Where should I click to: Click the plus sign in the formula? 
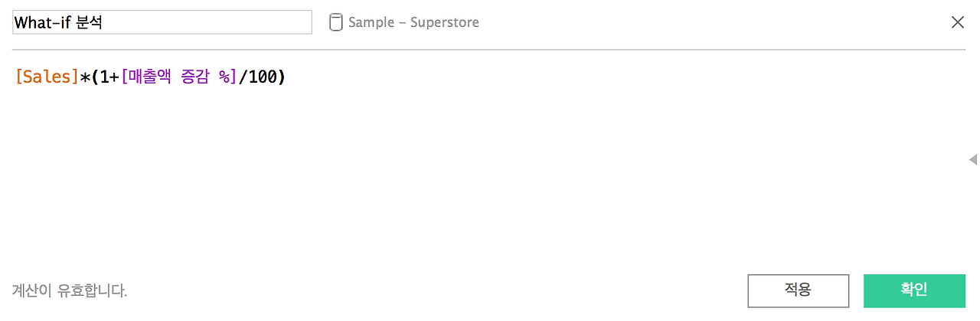tap(115, 77)
